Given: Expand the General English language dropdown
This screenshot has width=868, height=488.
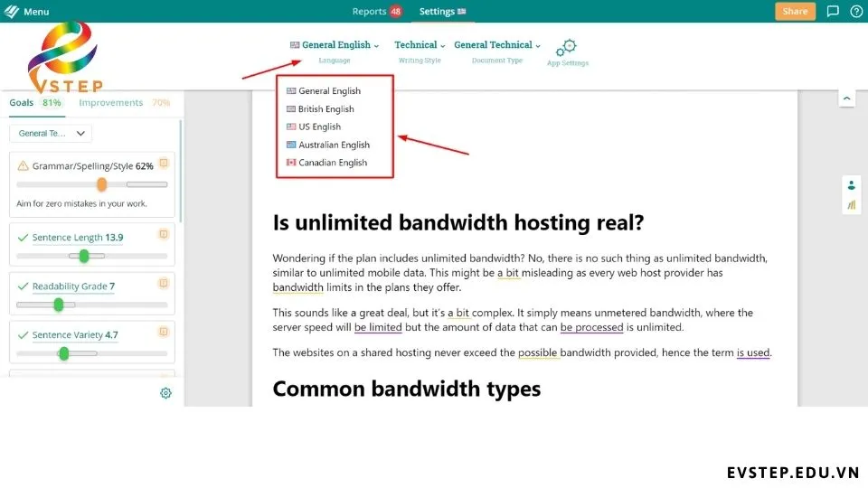Looking at the screenshot, I should click(335, 45).
